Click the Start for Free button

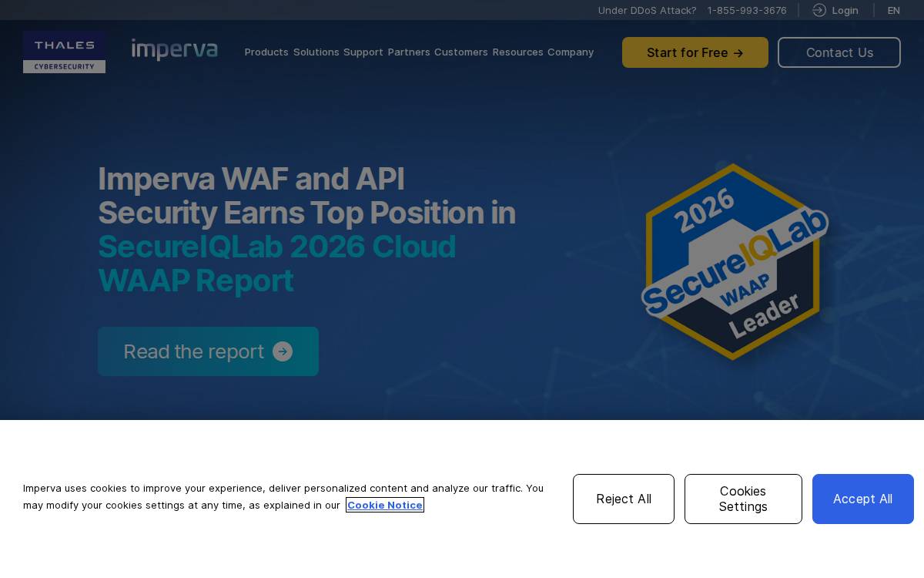(695, 52)
